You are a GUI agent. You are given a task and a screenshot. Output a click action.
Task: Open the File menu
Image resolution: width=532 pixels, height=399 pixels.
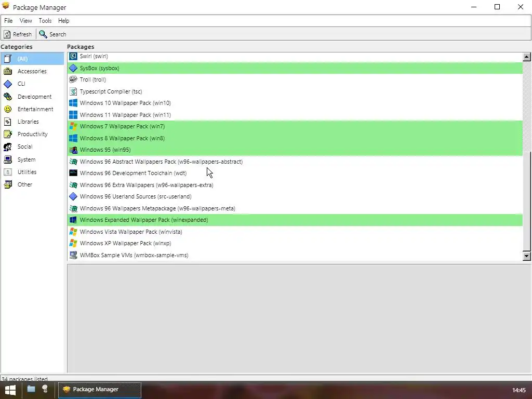(x=8, y=21)
